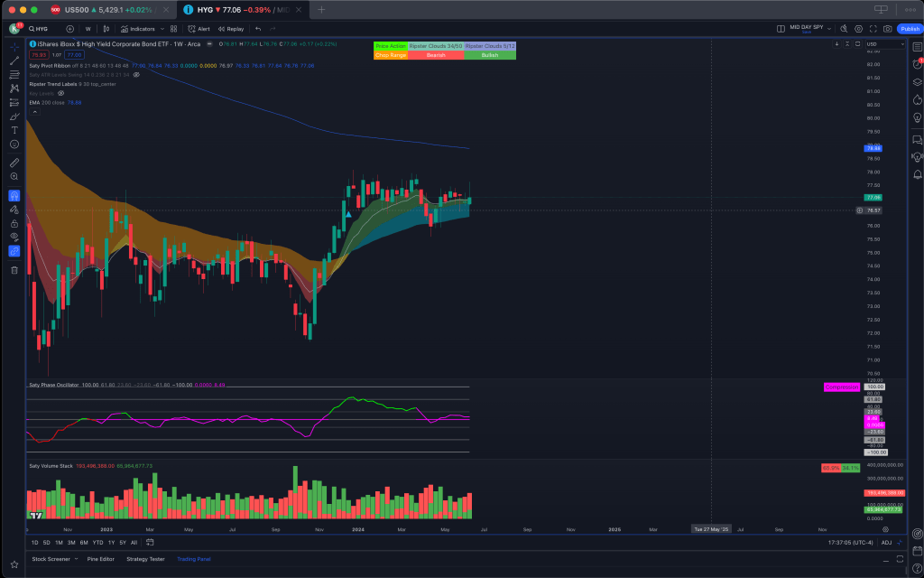The height and width of the screenshot is (578, 924).
Task: Take a chart snapshot with camera icon
Action: coord(888,29)
